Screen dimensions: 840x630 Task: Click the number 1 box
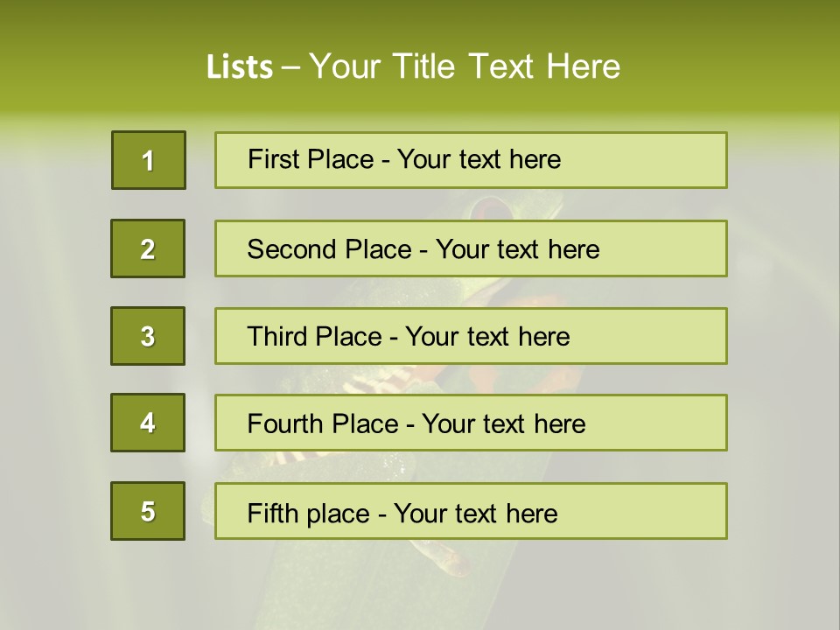click(149, 160)
